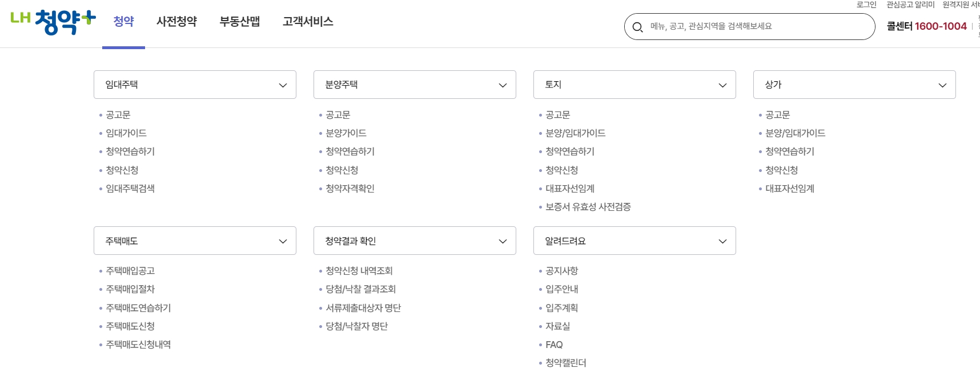Open the 부동산맵 menu
980x388 pixels.
click(239, 21)
